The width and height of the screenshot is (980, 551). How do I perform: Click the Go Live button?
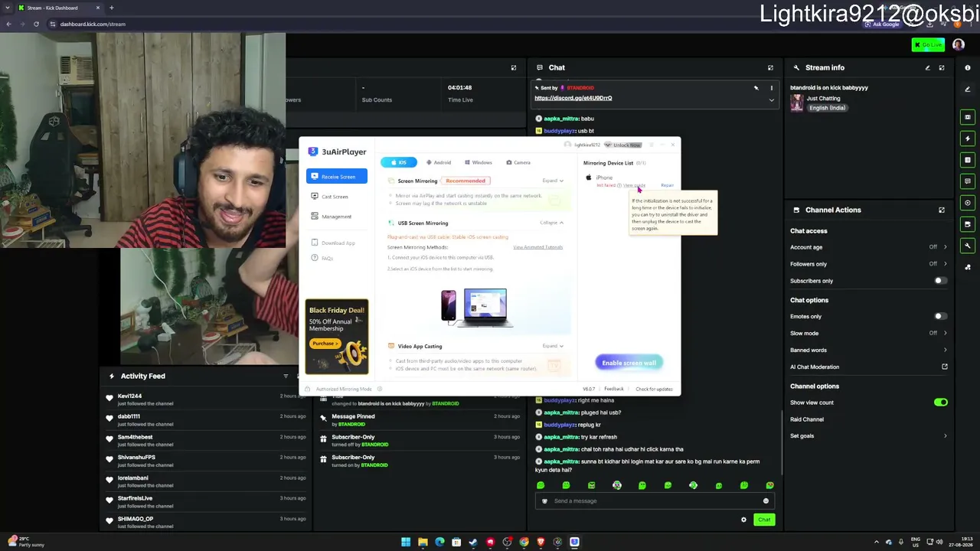point(928,45)
